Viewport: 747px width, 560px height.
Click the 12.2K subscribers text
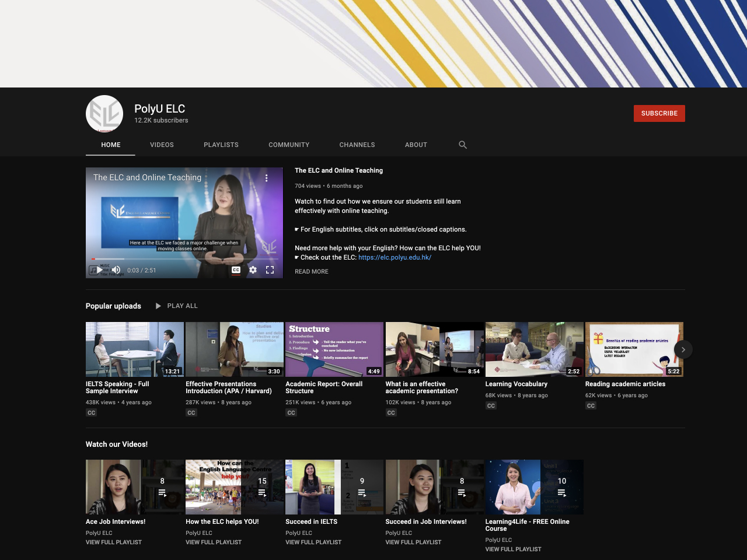click(x=162, y=120)
